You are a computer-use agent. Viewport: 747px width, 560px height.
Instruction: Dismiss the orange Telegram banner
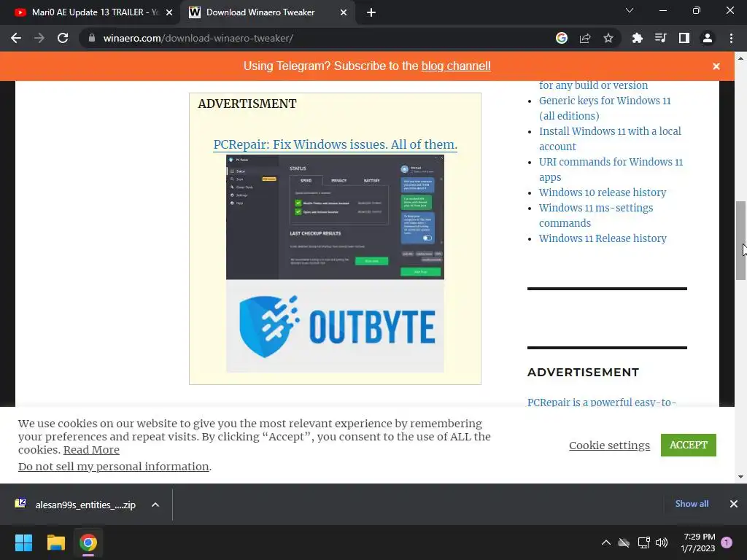(x=716, y=66)
